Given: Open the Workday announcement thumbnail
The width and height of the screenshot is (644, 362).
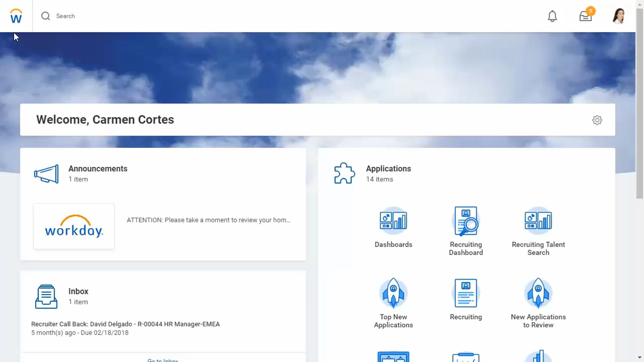Looking at the screenshot, I should click(x=74, y=226).
